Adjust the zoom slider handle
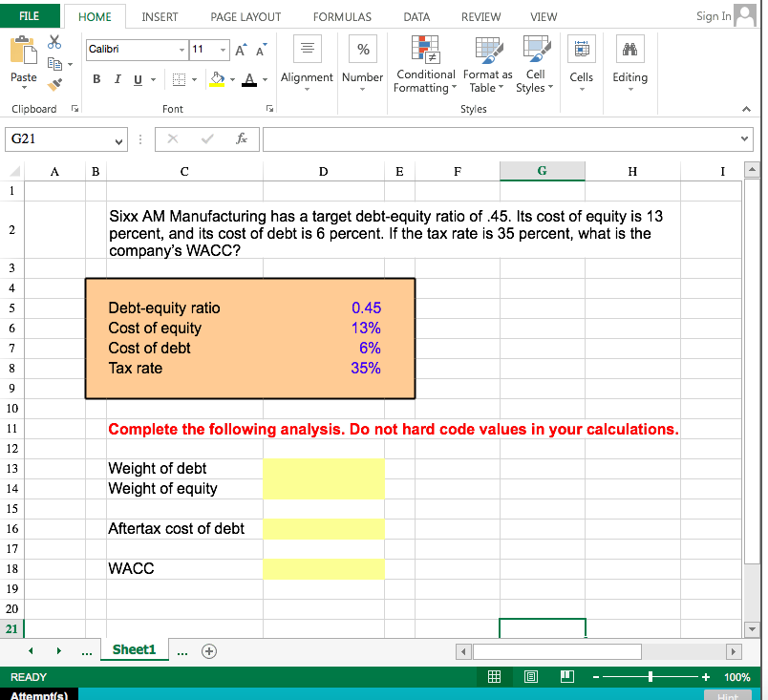This screenshot has width=768, height=700. (651, 677)
